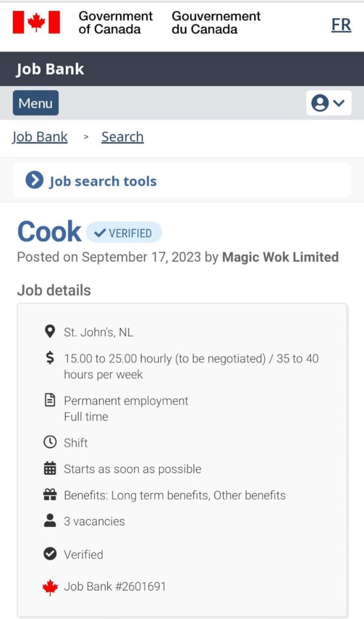Click the Canada flag logo

(36, 22)
